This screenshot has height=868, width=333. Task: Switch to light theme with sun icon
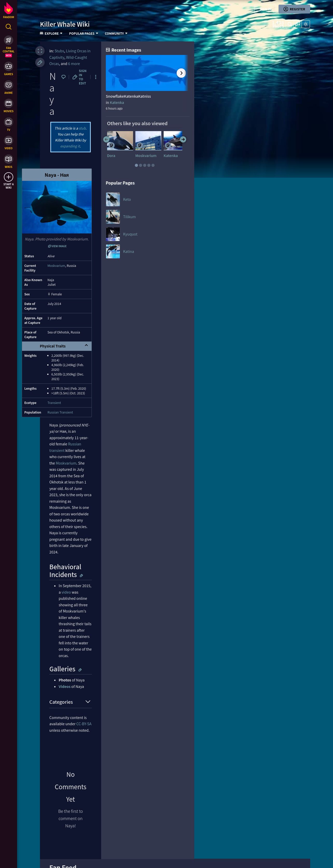(306, 24)
